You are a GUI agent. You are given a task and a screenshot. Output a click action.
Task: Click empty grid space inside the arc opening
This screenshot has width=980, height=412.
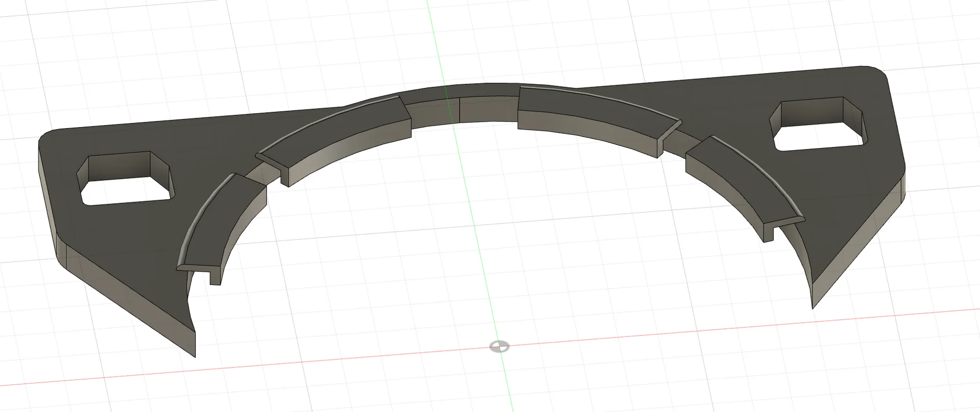click(x=459, y=230)
